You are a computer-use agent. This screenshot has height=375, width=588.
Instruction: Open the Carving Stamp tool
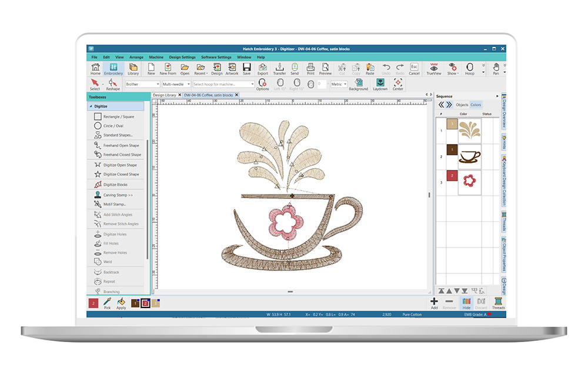(115, 194)
